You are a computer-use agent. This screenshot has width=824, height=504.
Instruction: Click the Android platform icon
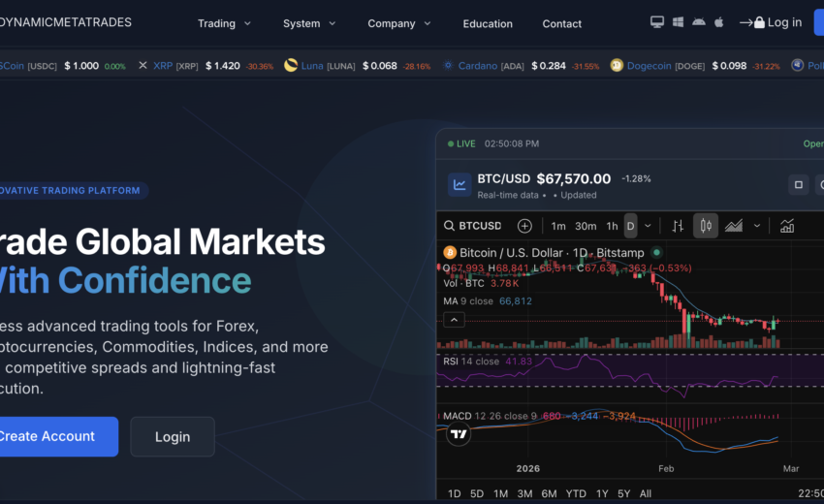[x=698, y=22]
